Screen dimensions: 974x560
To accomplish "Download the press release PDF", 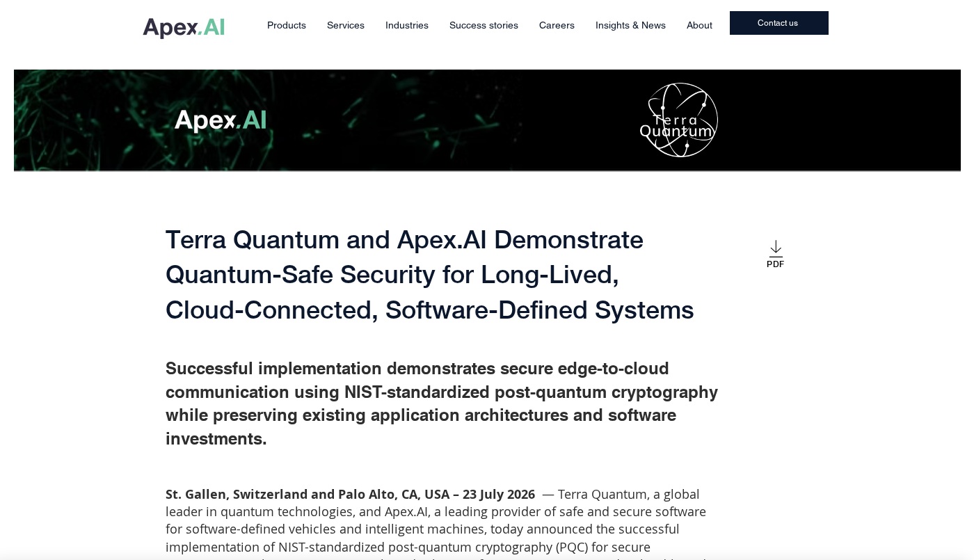I will pyautogui.click(x=775, y=254).
